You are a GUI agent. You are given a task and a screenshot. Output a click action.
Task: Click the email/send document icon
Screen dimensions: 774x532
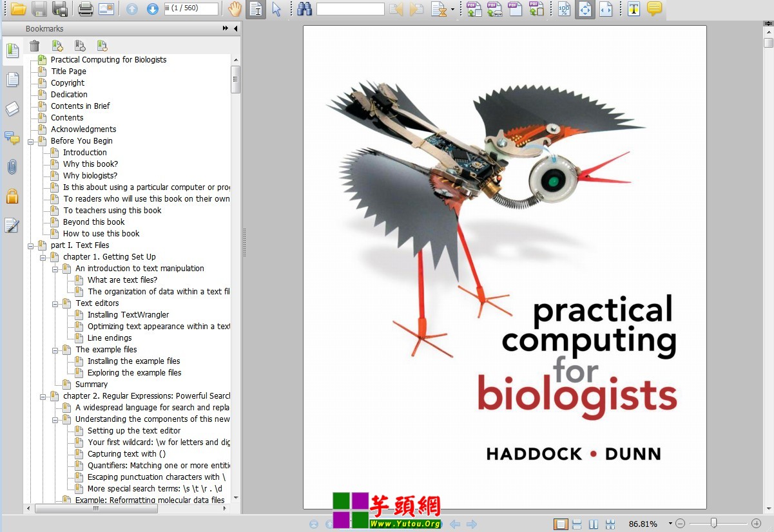click(106, 9)
